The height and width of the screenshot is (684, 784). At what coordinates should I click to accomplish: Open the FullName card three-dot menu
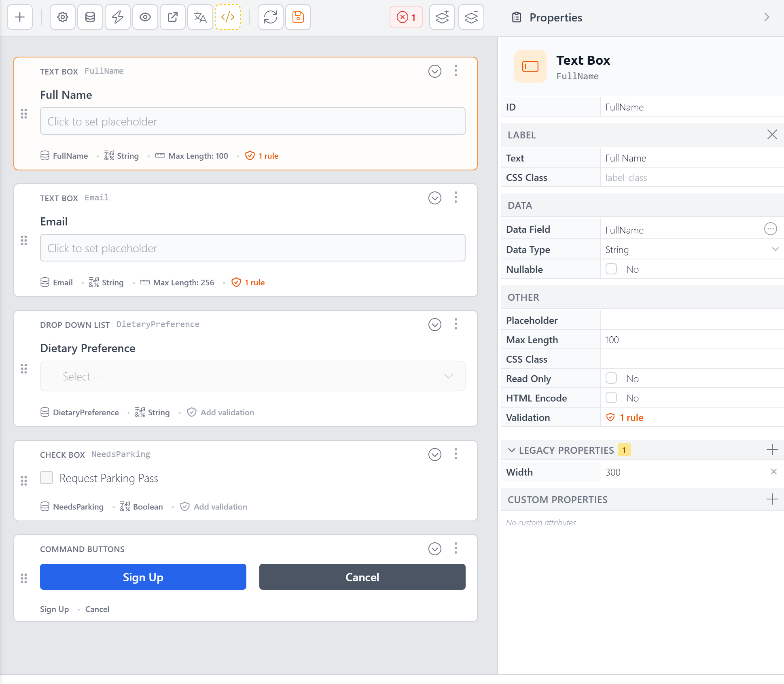(456, 71)
